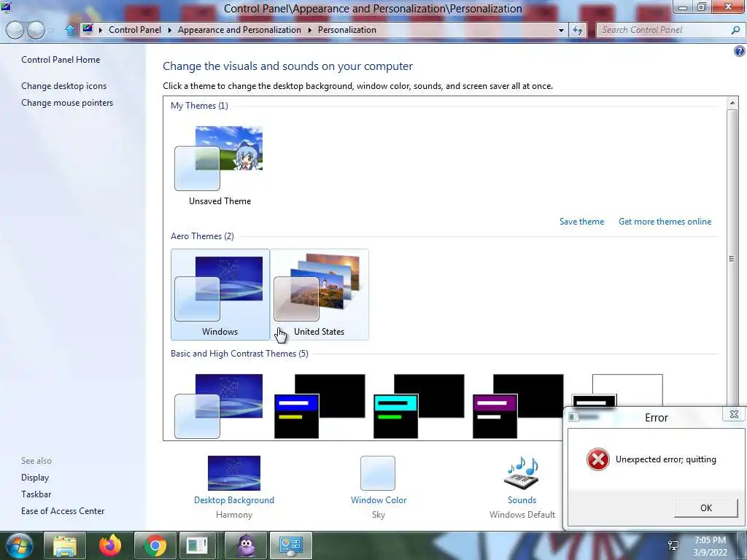This screenshot has width=747, height=560.
Task: Switch to the purple Pidgin taskbar app
Action: coord(245,545)
